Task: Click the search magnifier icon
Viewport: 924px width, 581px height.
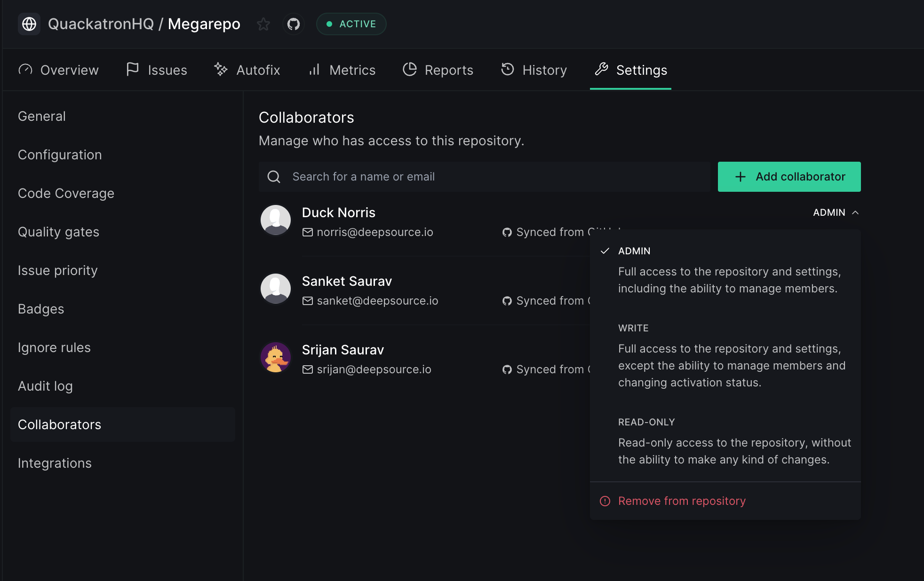Action: pyautogui.click(x=274, y=177)
